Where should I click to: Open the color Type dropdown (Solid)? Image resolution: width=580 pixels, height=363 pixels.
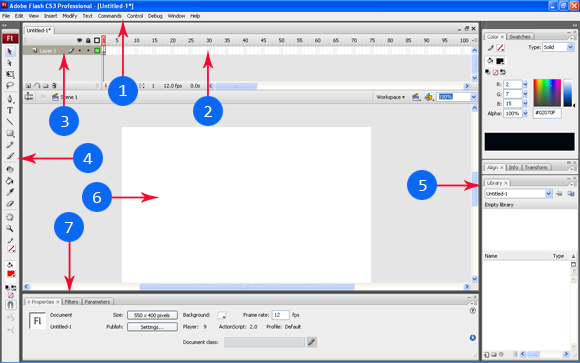coord(570,47)
